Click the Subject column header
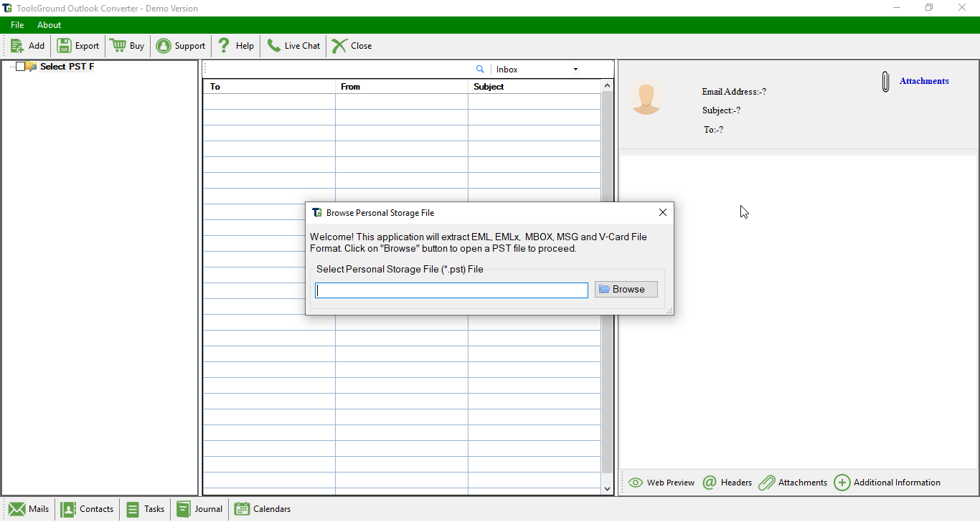 pyautogui.click(x=534, y=87)
